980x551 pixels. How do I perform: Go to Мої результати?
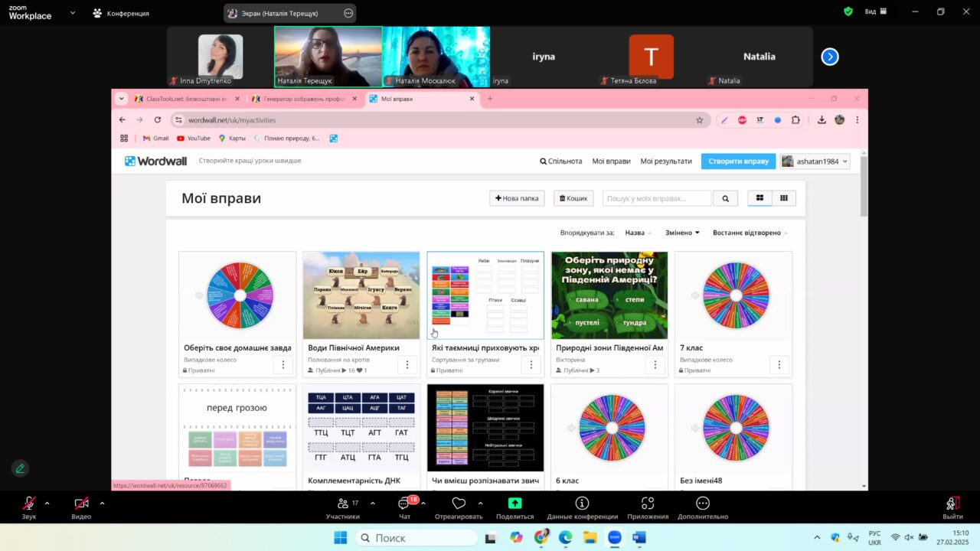(x=666, y=161)
